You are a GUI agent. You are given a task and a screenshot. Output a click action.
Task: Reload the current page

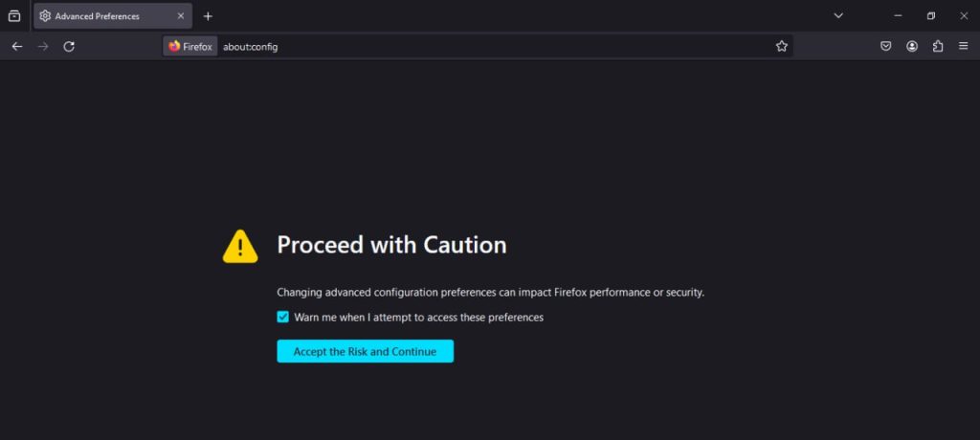[x=69, y=46]
